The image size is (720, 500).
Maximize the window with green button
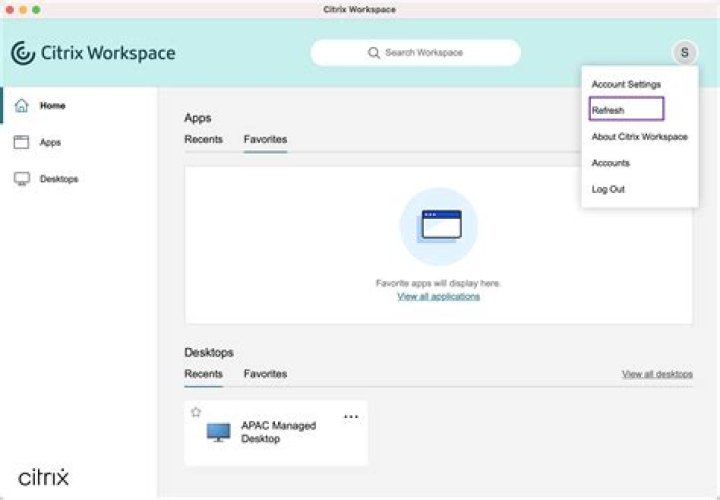coord(36,10)
